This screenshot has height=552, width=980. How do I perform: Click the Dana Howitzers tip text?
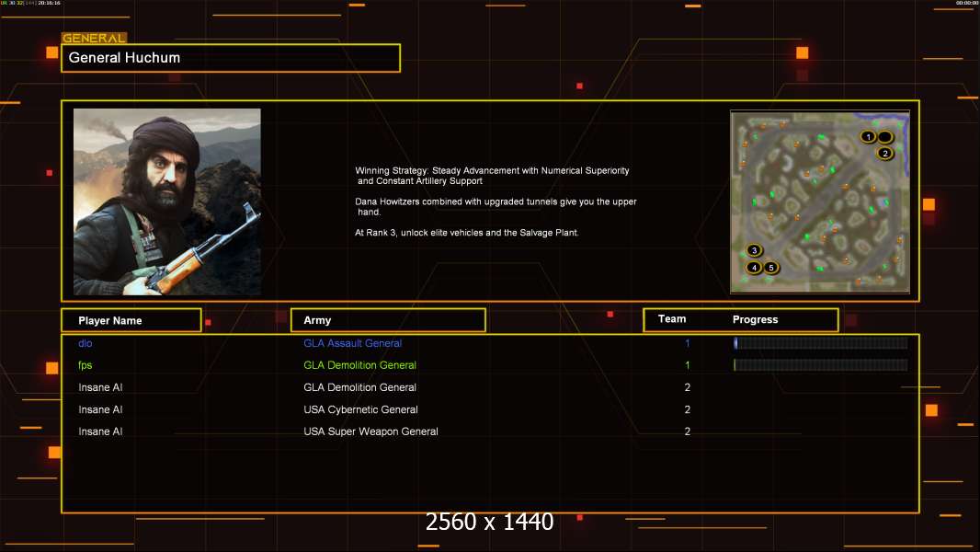click(x=496, y=207)
